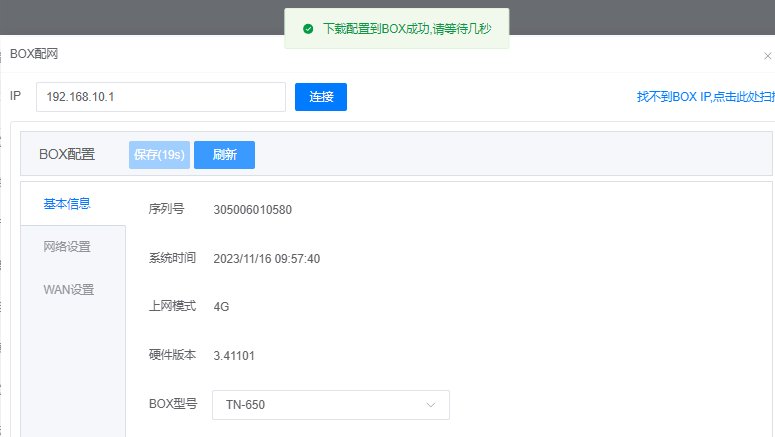Click the system time value 2023/11/16 09:57:40
Image resolution: width=775 pixels, height=437 pixels.
pyautogui.click(x=266, y=258)
